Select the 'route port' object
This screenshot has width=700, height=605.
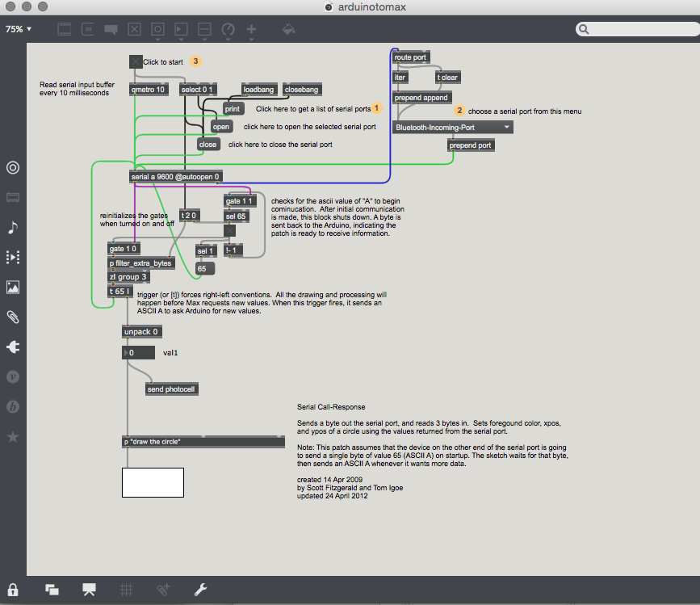[x=411, y=57]
